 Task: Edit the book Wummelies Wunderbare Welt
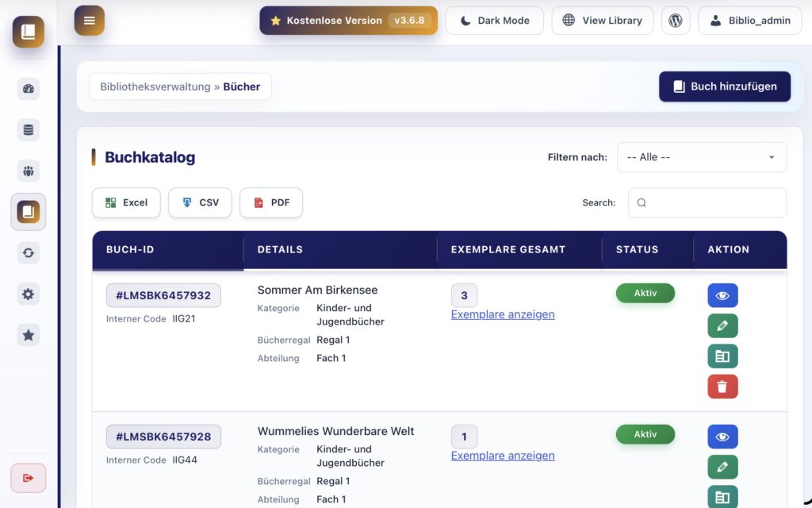722,467
